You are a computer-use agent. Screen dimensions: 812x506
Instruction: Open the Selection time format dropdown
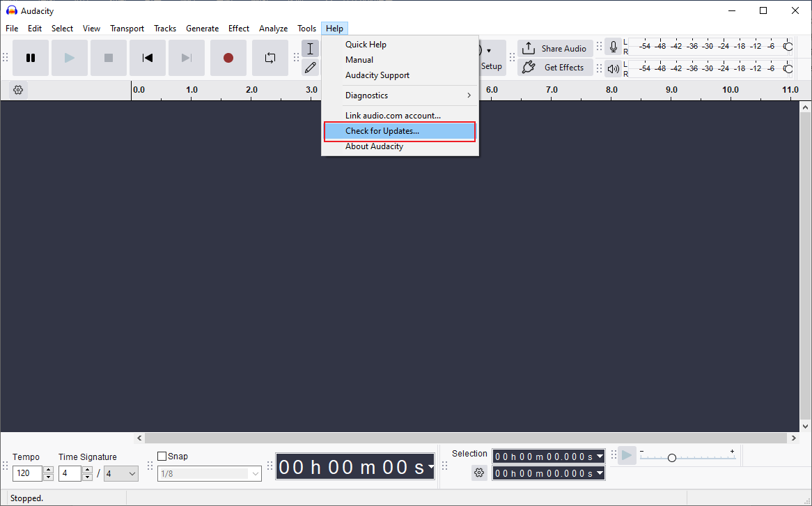[x=600, y=457]
